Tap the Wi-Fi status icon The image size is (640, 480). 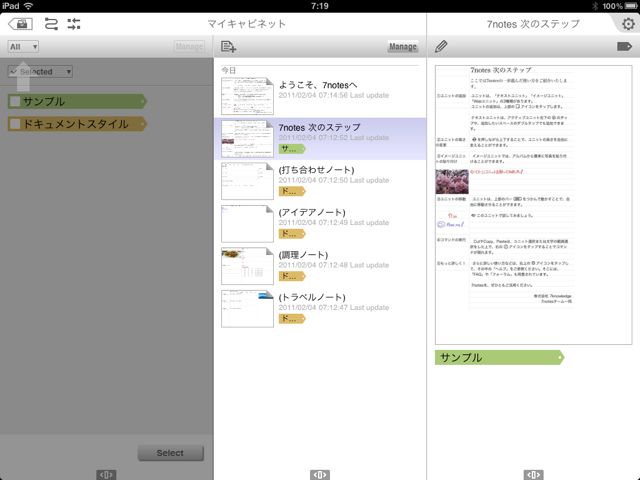[x=29, y=6]
